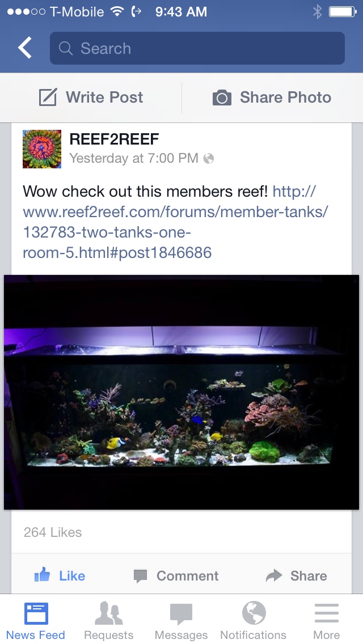The image size is (363, 644).
Task: Like the post with thumbs-up icon
Action: pos(60,575)
